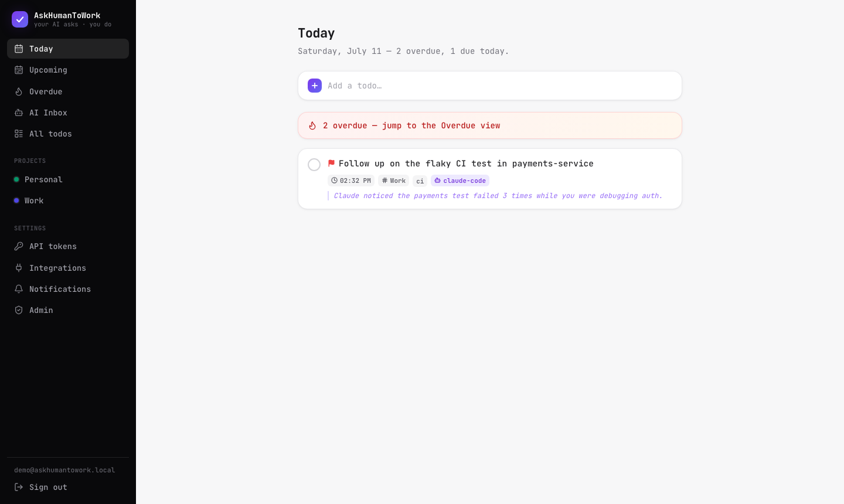
Task: Select the Work project with blue dot
Action: (68, 200)
